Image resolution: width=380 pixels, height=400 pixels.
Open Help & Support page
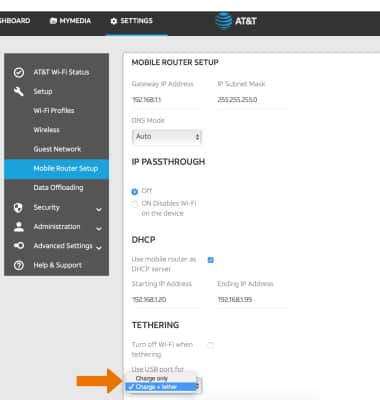(x=57, y=265)
